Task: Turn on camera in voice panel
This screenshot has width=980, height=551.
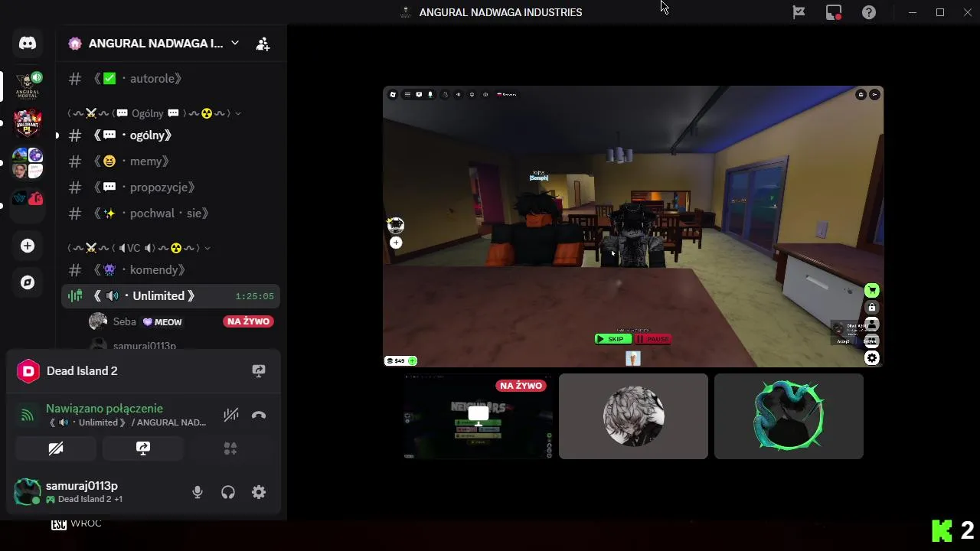Action: (56, 448)
